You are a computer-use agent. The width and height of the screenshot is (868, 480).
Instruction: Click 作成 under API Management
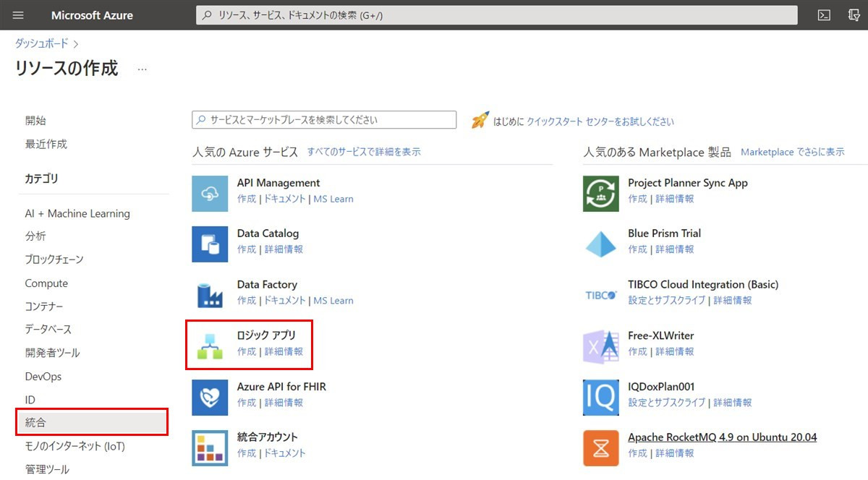(247, 199)
